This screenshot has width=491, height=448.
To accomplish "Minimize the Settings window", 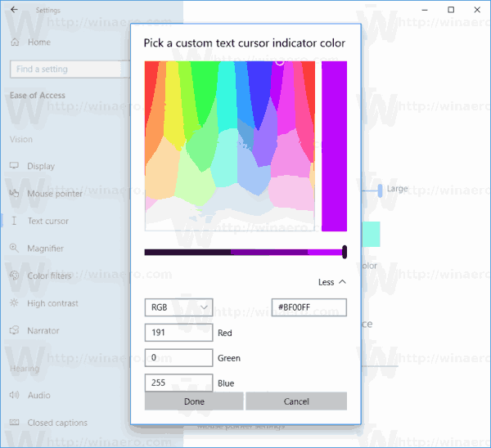I will click(x=425, y=10).
